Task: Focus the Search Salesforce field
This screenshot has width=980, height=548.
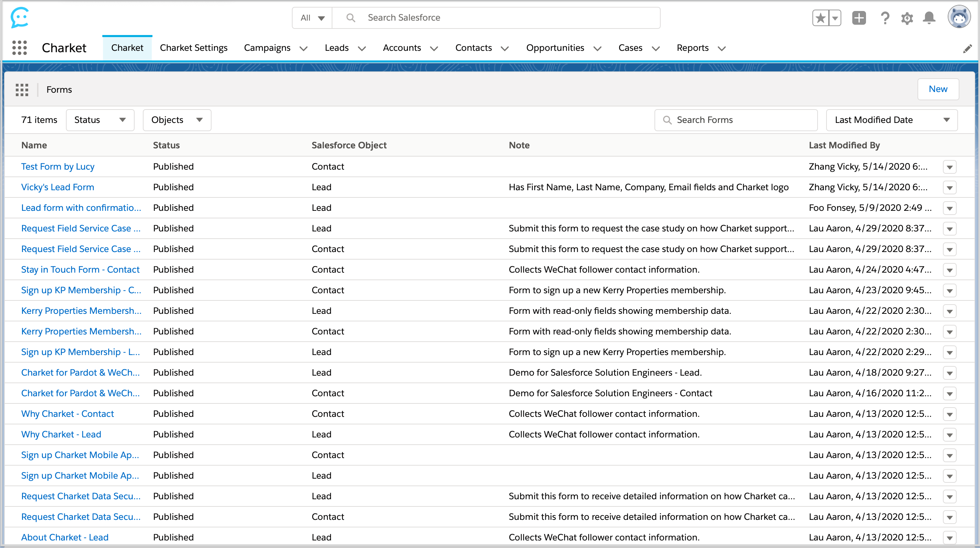Action: click(x=497, y=18)
